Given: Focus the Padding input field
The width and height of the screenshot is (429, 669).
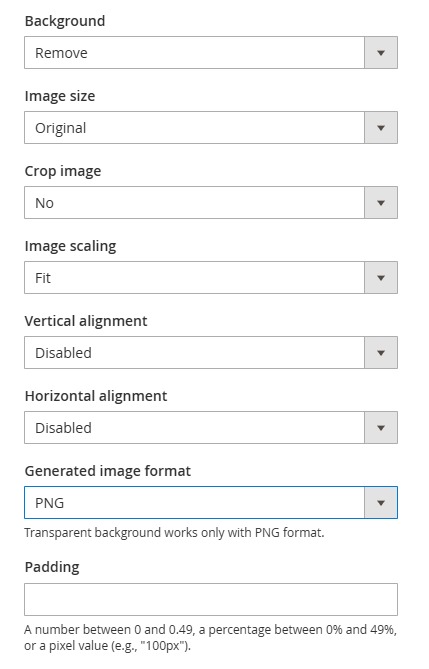Looking at the screenshot, I should [210, 599].
